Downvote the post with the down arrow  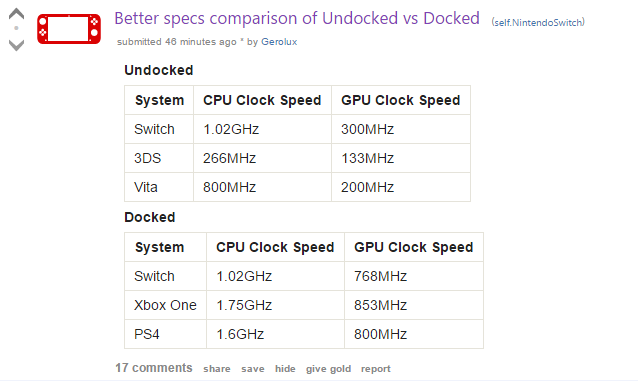click(16, 45)
